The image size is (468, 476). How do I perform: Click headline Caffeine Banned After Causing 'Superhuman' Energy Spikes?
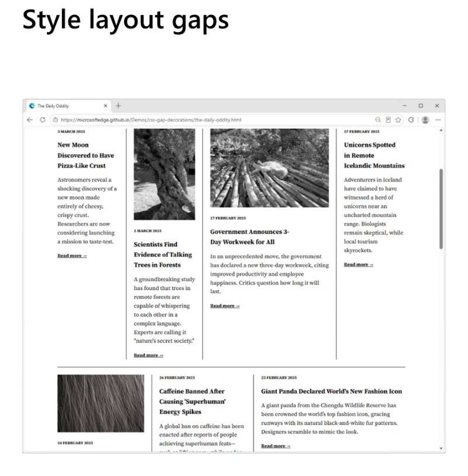point(192,401)
